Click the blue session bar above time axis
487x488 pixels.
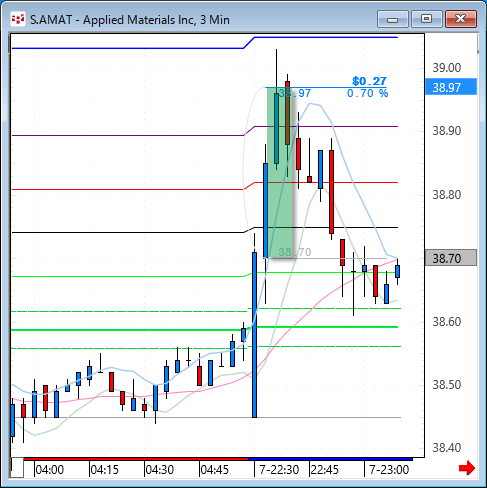pos(330,459)
